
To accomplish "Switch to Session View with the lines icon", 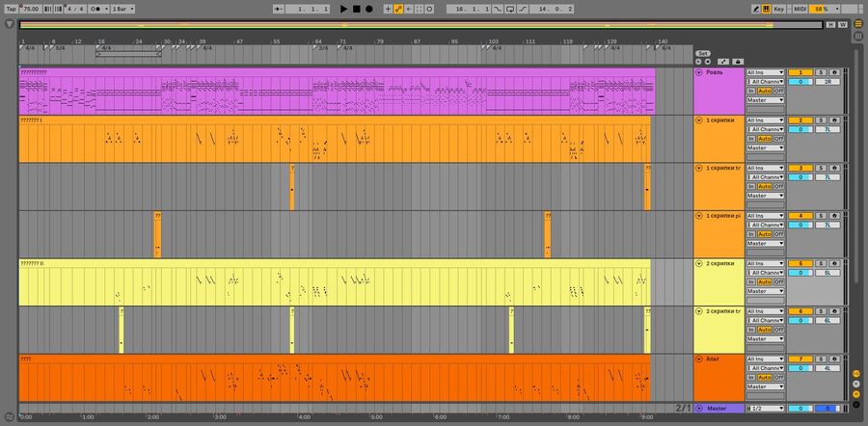I will (858, 36).
